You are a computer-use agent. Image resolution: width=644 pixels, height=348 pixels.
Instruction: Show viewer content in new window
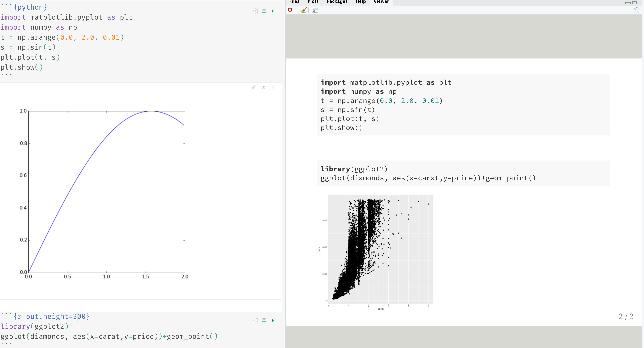[315, 10]
